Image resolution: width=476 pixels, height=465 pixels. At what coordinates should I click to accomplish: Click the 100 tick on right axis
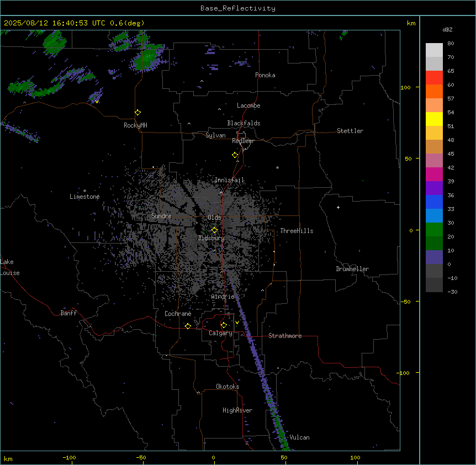click(x=405, y=87)
